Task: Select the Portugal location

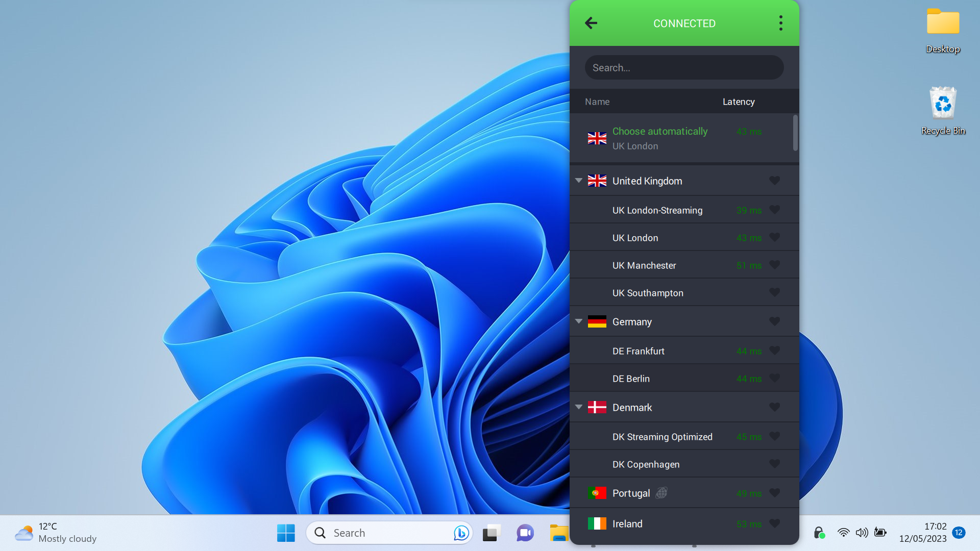Action: [684, 493]
